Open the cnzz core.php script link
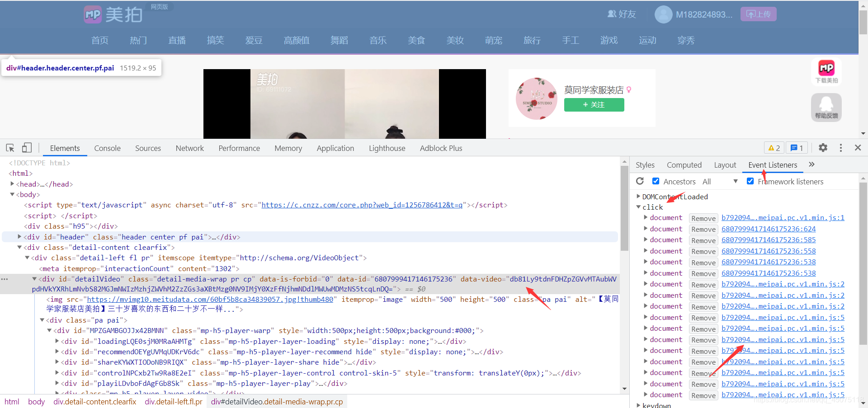 [362, 205]
